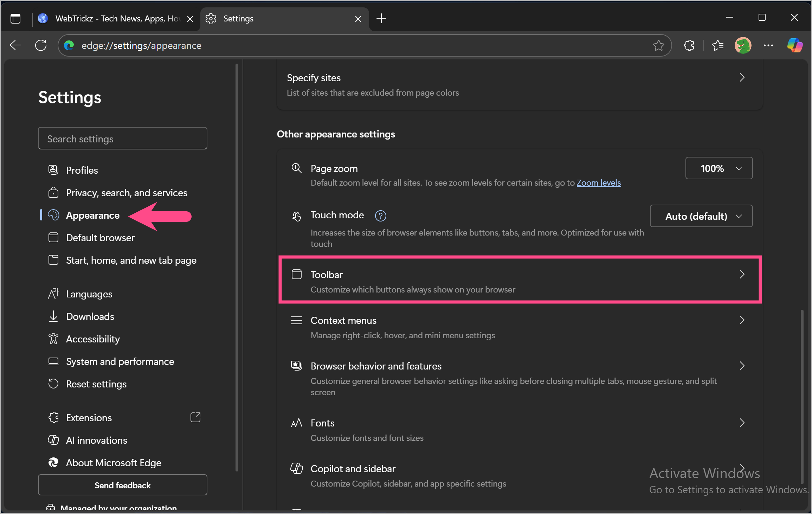Switch to the WebTrickz tab
Viewport: 812px width, 514px height.
coord(112,19)
